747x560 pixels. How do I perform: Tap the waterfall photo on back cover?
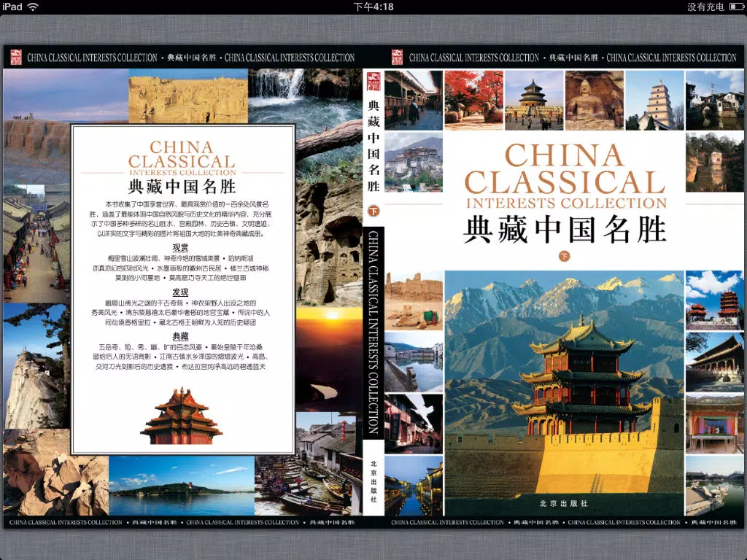[305, 96]
